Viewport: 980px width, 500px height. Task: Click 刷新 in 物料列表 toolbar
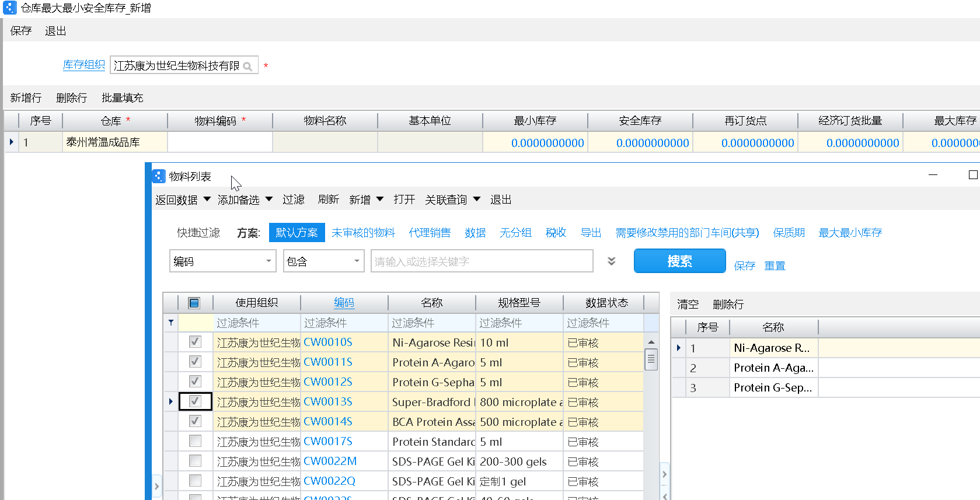(329, 200)
